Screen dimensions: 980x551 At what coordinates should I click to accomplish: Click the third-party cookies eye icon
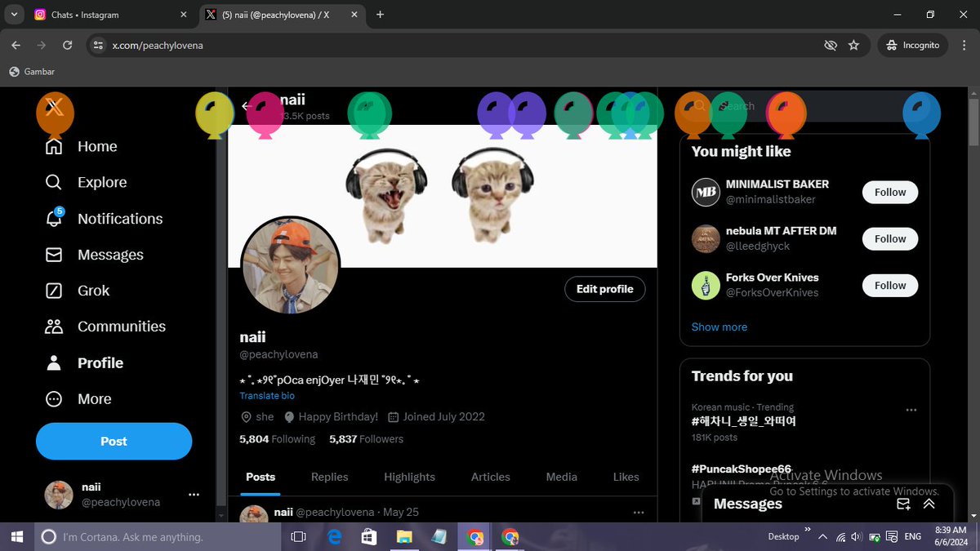[831, 45]
